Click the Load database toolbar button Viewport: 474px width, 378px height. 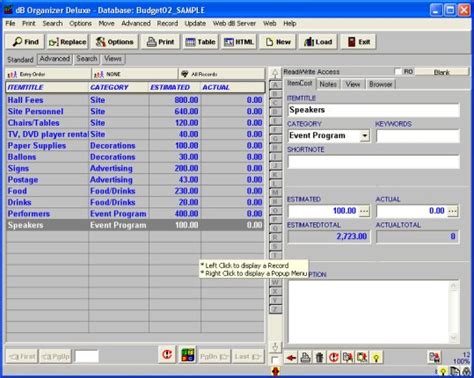coord(318,42)
